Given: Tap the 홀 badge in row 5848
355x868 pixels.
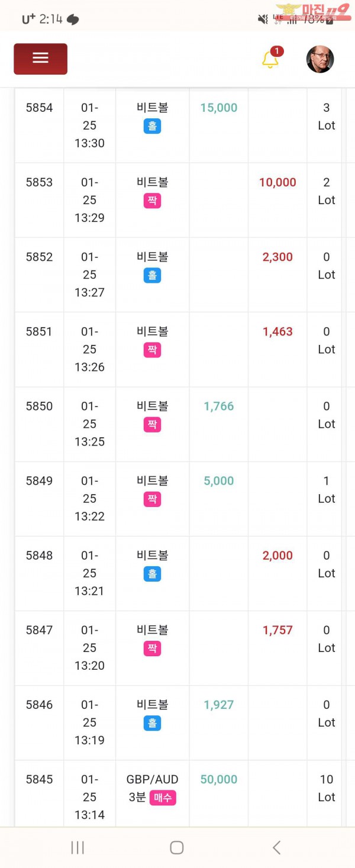Looking at the screenshot, I should point(152,574).
